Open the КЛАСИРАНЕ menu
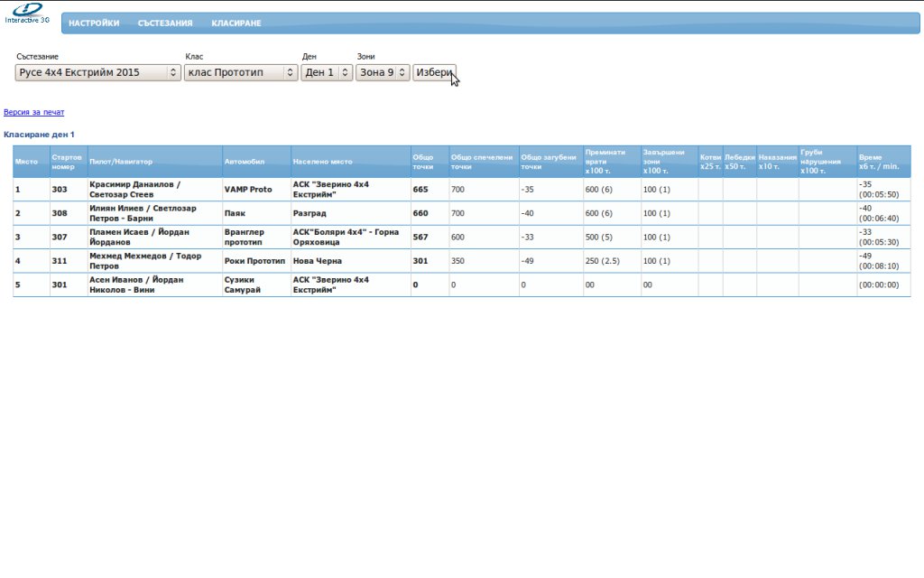The image size is (924, 578). pyautogui.click(x=236, y=23)
